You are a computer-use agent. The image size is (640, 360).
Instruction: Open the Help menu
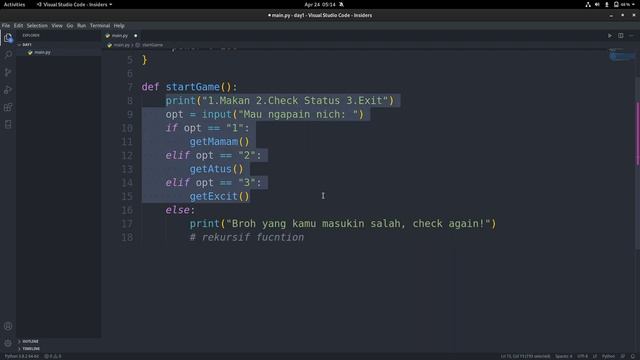119,25
